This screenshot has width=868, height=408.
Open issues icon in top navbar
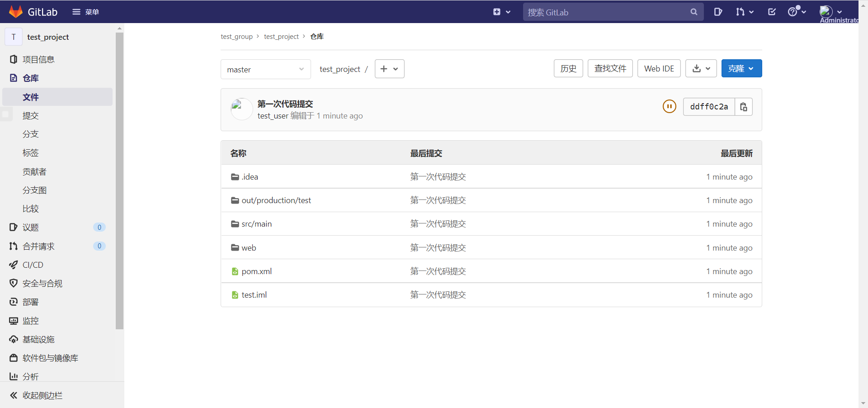pyautogui.click(x=717, y=12)
